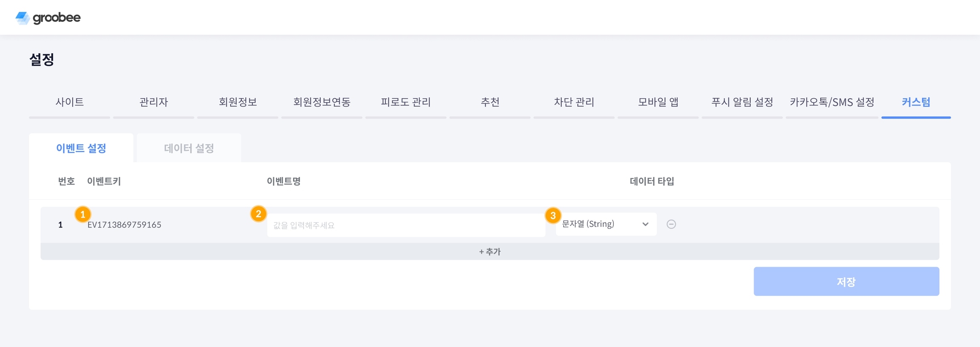980x347 pixels.
Task: Click the orange number 1 badge
Action: pyautogui.click(x=83, y=214)
